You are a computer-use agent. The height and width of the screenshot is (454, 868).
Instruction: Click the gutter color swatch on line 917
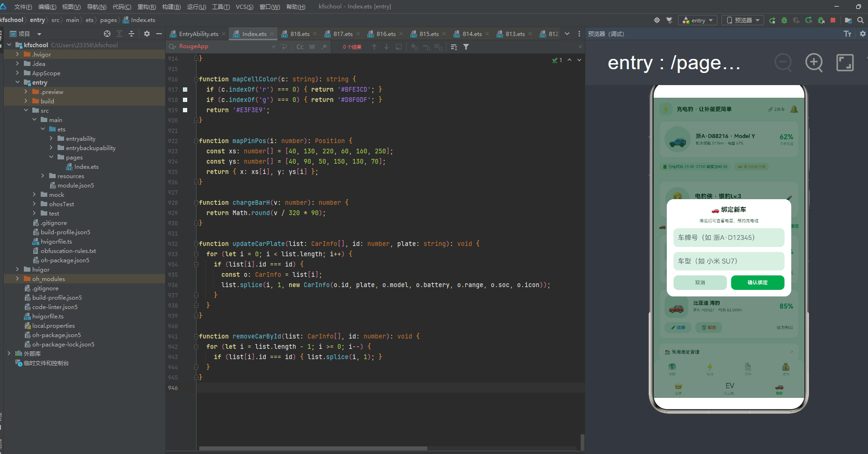click(185, 89)
